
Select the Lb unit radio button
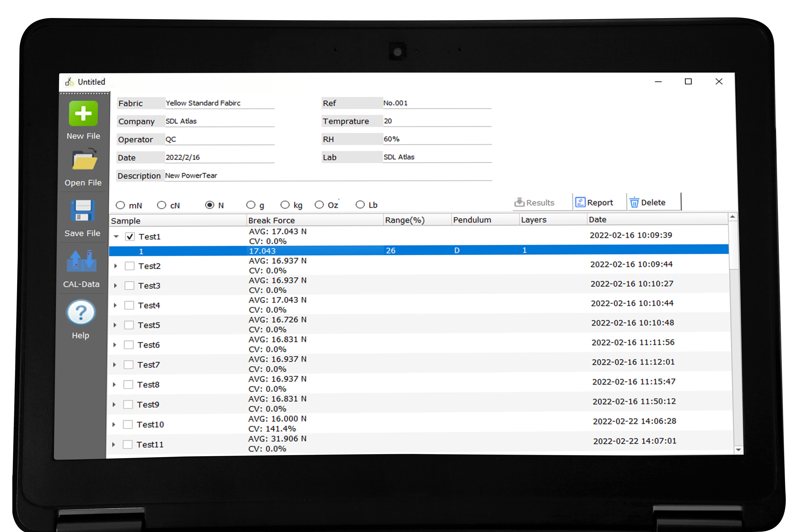[x=360, y=205]
